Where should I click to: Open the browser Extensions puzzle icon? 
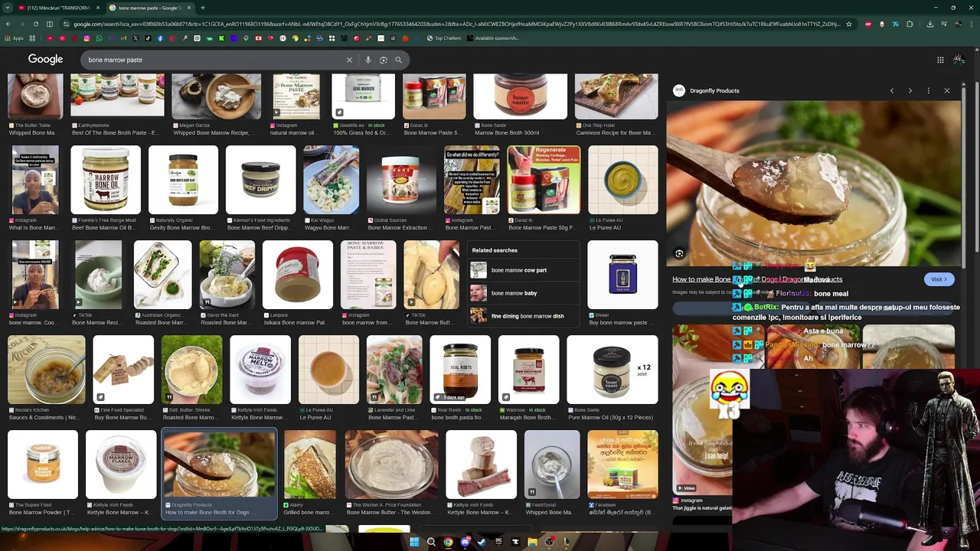tap(910, 24)
